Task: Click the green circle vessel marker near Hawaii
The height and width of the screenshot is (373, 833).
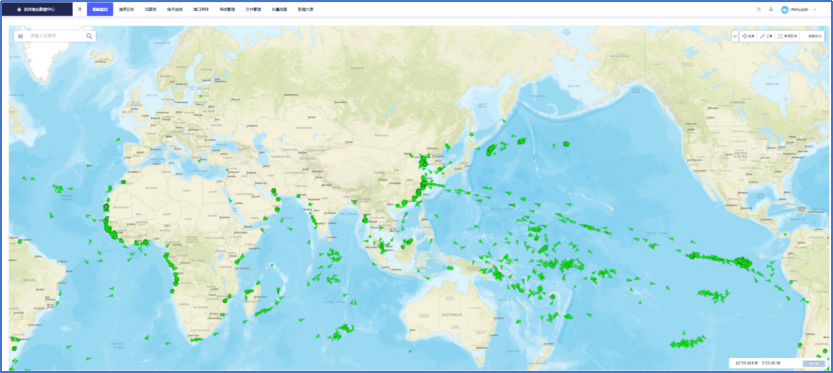Action: (x=566, y=143)
